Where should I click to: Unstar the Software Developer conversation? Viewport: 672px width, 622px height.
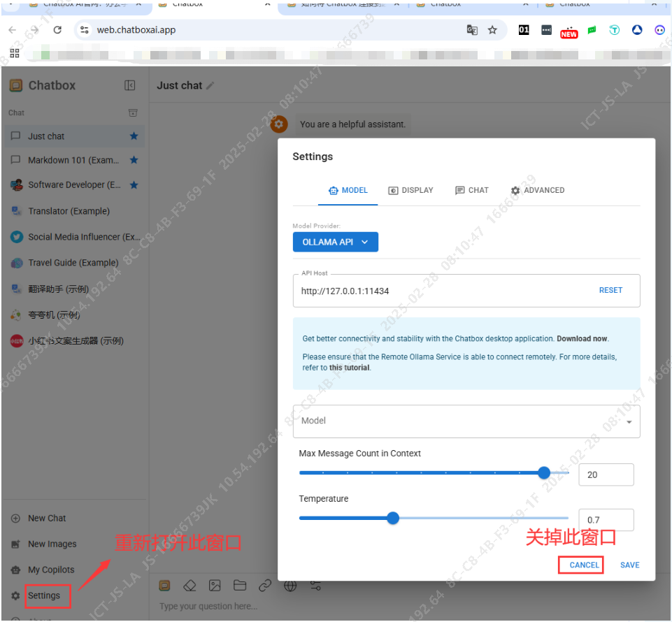(134, 185)
